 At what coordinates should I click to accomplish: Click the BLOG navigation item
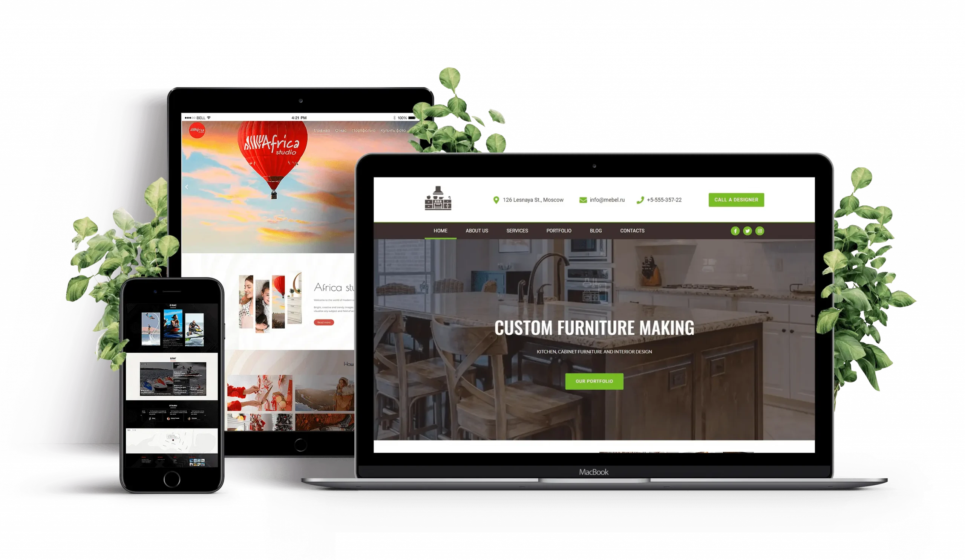click(x=596, y=231)
